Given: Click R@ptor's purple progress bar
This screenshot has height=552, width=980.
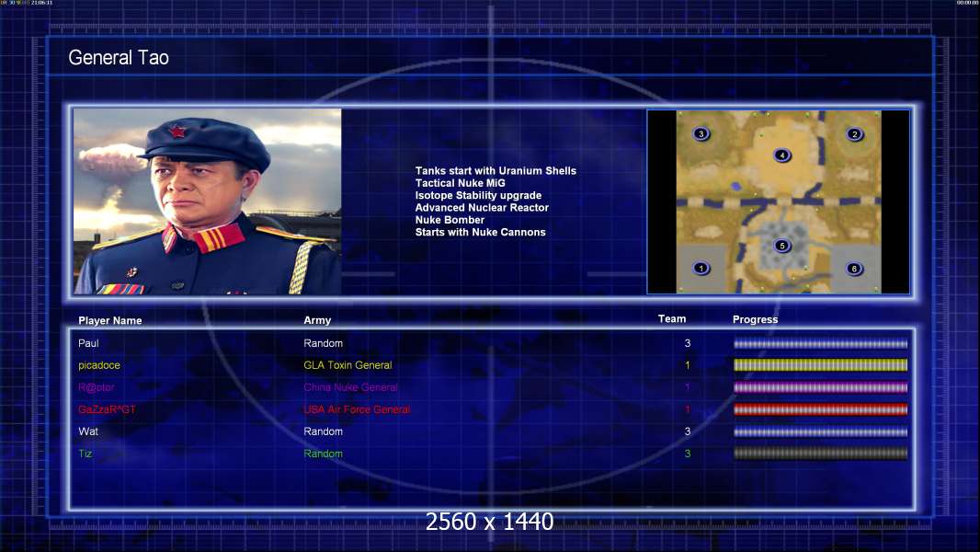Looking at the screenshot, I should click(821, 387).
